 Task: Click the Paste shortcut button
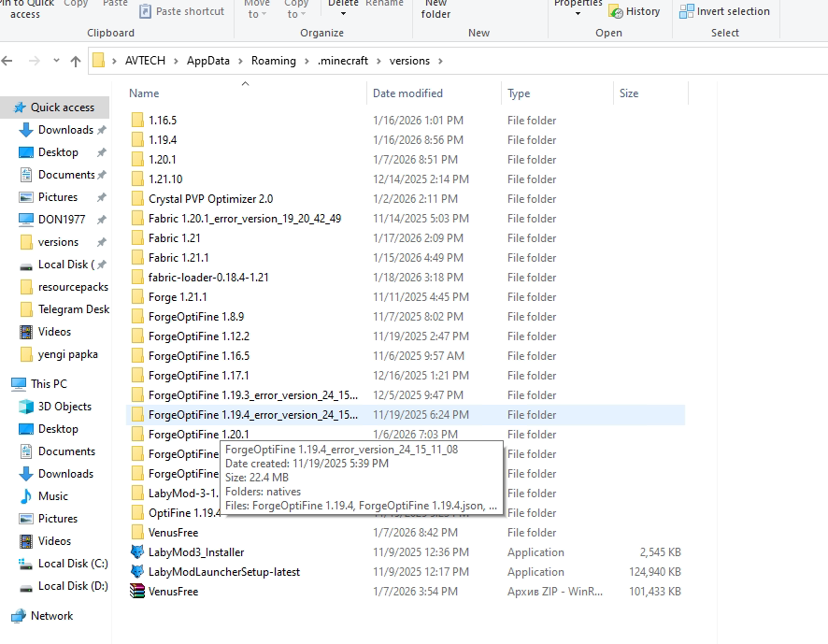click(181, 11)
